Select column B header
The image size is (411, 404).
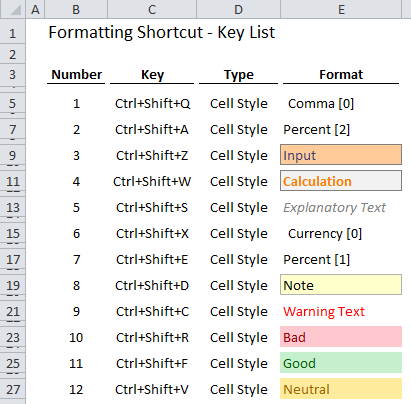point(76,9)
